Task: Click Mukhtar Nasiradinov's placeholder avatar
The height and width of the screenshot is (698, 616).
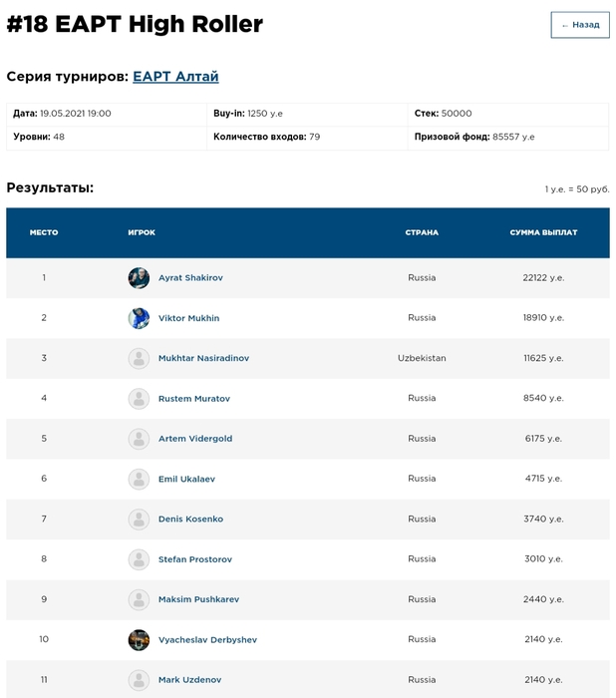Action: [x=139, y=358]
